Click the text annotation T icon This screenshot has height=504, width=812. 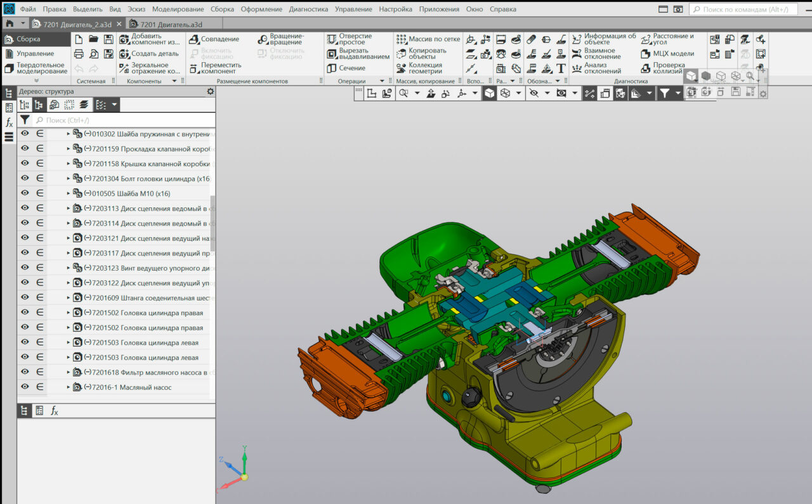[561, 68]
